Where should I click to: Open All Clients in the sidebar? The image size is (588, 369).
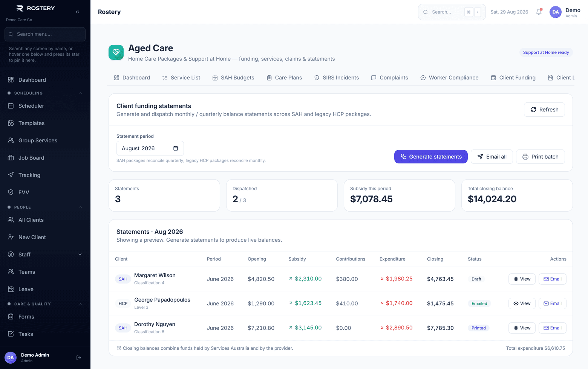(45, 220)
